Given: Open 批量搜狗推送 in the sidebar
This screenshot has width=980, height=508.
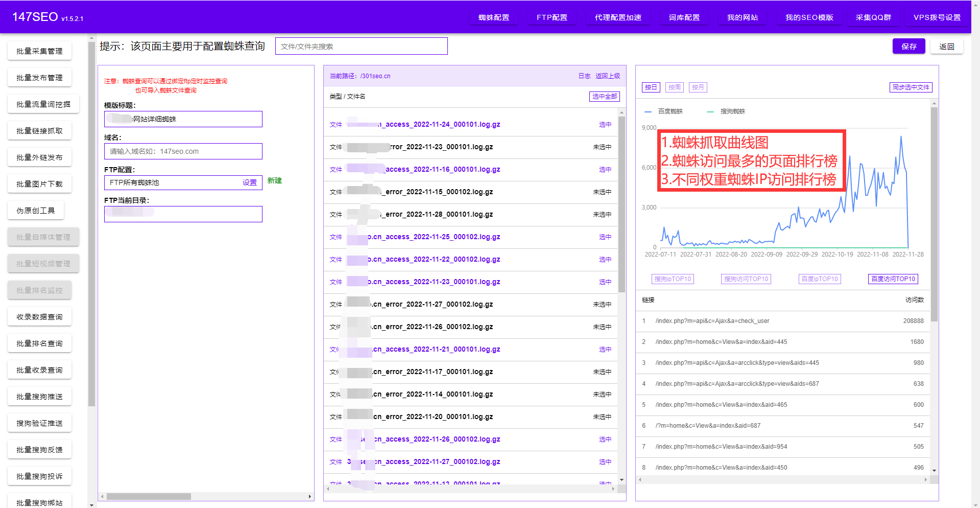Looking at the screenshot, I should tap(39, 397).
